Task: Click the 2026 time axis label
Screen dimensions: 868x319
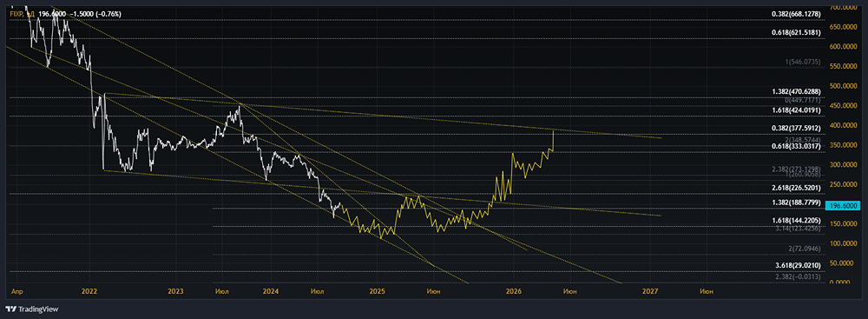Action: coord(514,290)
